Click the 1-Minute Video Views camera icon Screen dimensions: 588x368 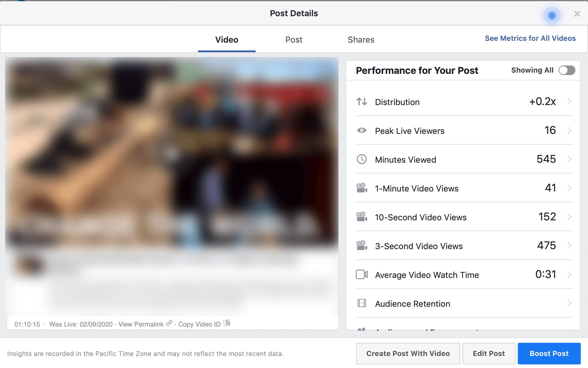click(361, 188)
